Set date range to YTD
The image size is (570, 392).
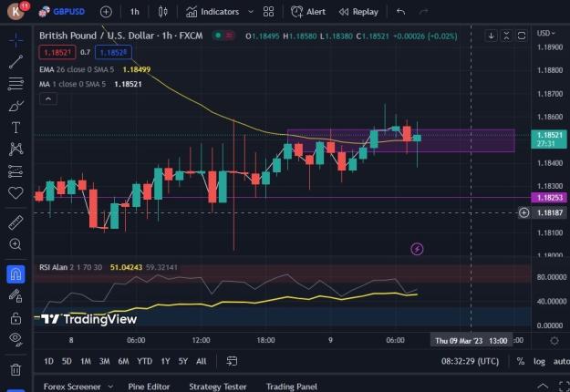[x=144, y=361]
